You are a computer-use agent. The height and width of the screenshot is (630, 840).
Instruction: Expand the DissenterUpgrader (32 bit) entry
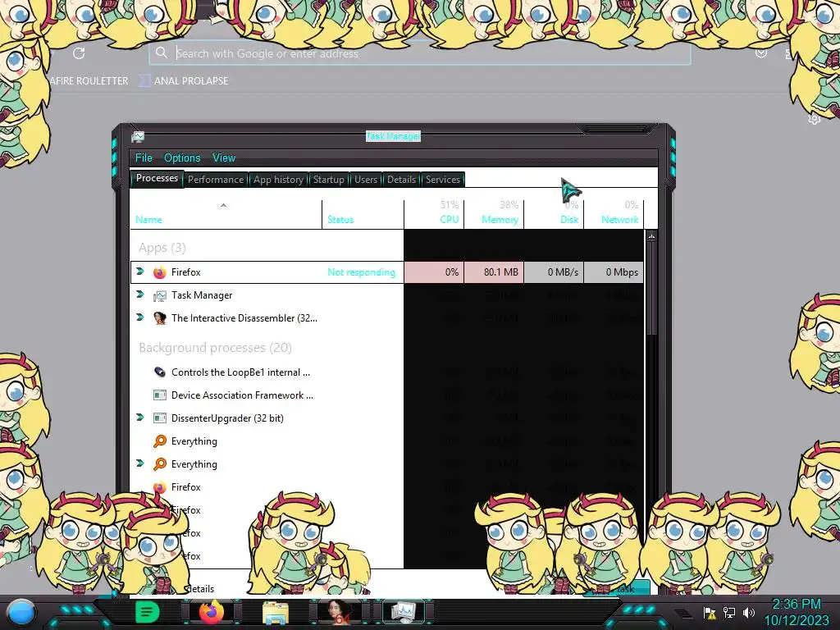(x=140, y=417)
